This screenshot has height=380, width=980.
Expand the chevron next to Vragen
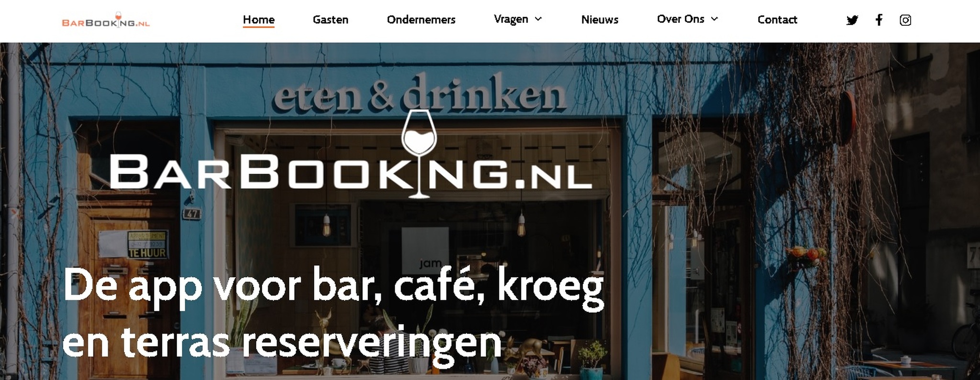pos(538,19)
